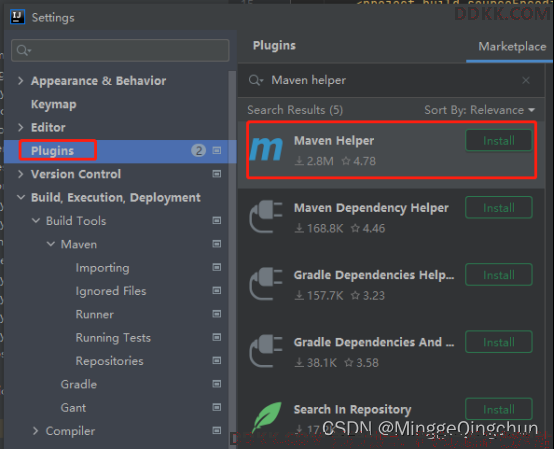Click the Plugins update count badge
Screen dimensions: 554x449
(199, 150)
